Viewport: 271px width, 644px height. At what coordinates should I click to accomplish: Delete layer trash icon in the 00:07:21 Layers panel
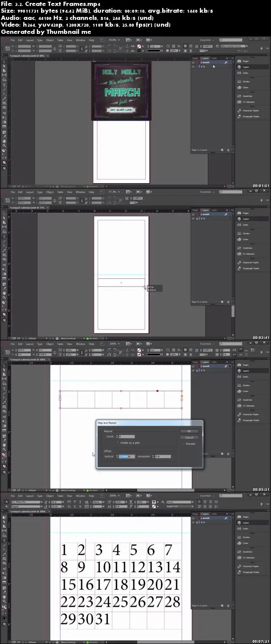point(229,605)
